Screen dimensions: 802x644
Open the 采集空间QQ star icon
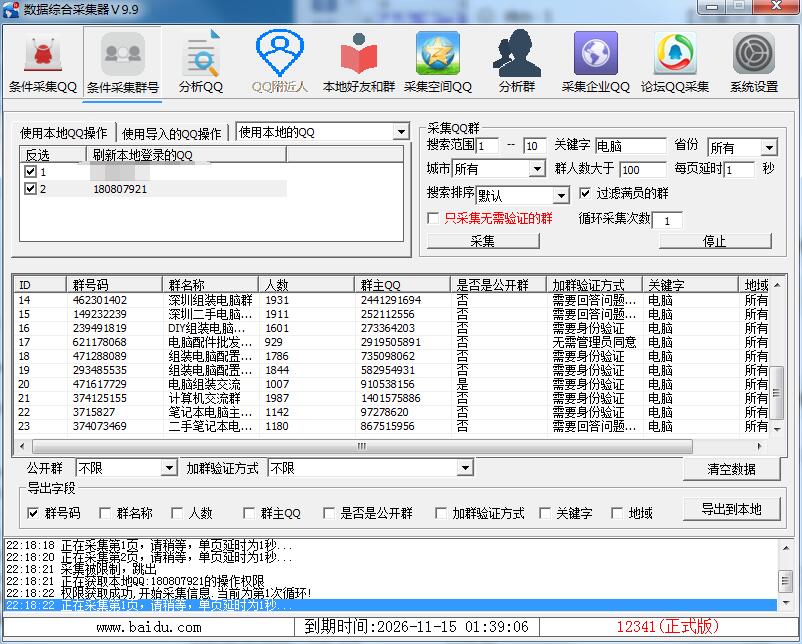click(x=438, y=63)
